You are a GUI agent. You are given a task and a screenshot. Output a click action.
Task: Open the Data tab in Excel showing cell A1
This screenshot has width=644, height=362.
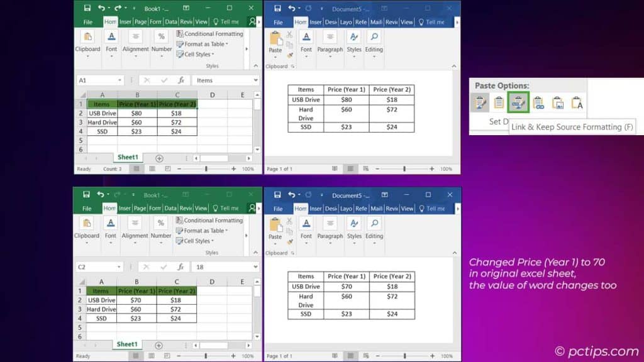171,22
